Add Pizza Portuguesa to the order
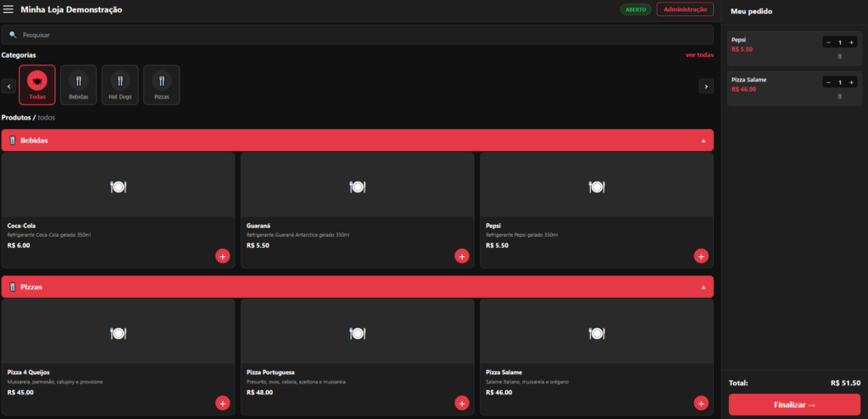Image resolution: width=868 pixels, height=419 pixels. tap(461, 403)
